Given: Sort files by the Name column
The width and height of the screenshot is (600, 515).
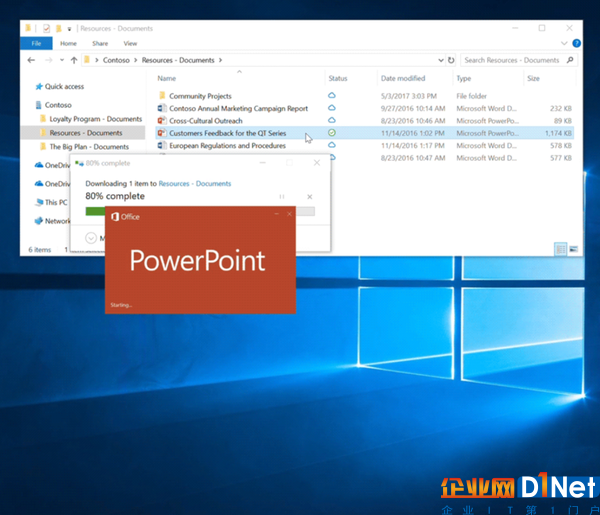Looking at the screenshot, I should pyautogui.click(x=166, y=78).
